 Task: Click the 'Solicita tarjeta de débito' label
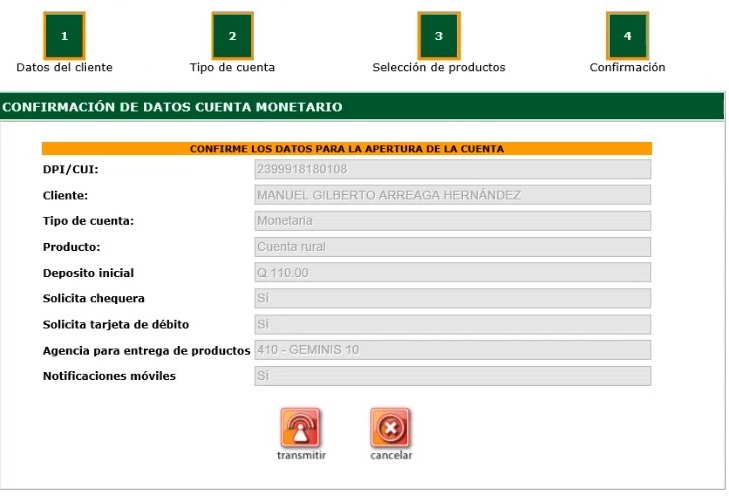click(x=116, y=325)
